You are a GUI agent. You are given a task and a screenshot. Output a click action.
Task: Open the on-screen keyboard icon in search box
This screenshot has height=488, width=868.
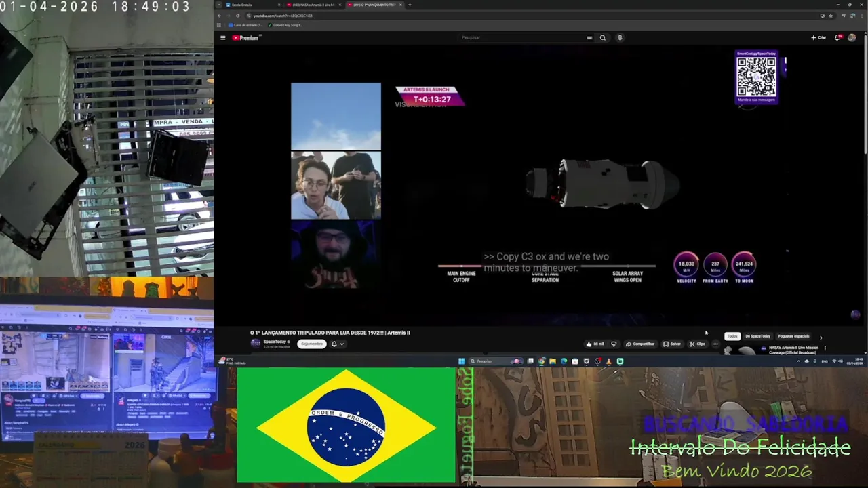click(589, 38)
